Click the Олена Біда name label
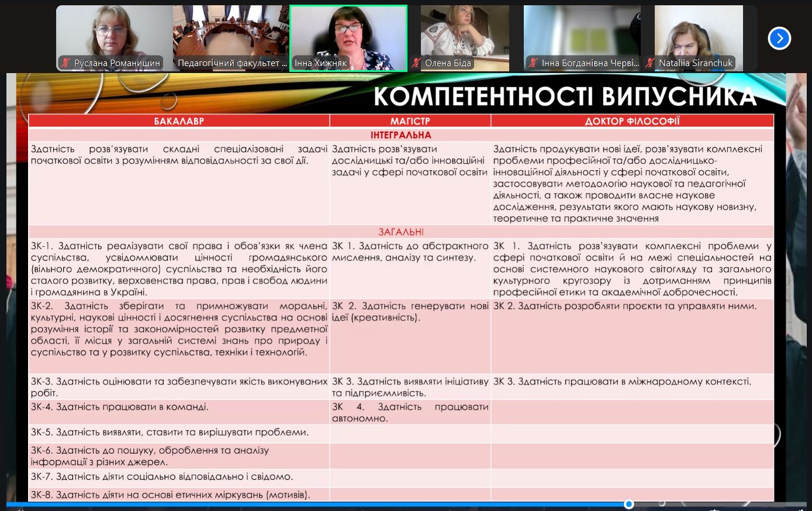The width and height of the screenshot is (812, 511). click(x=448, y=63)
